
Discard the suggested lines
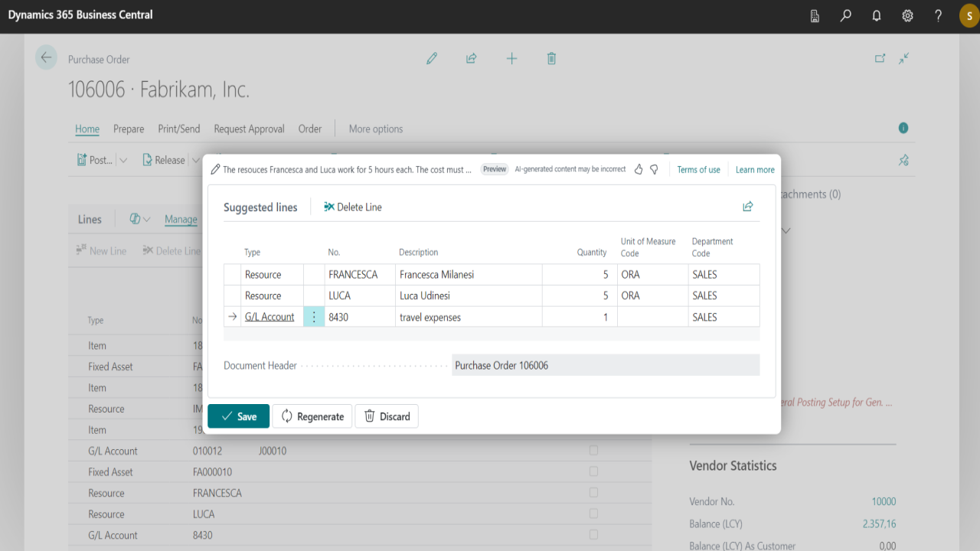click(x=387, y=416)
